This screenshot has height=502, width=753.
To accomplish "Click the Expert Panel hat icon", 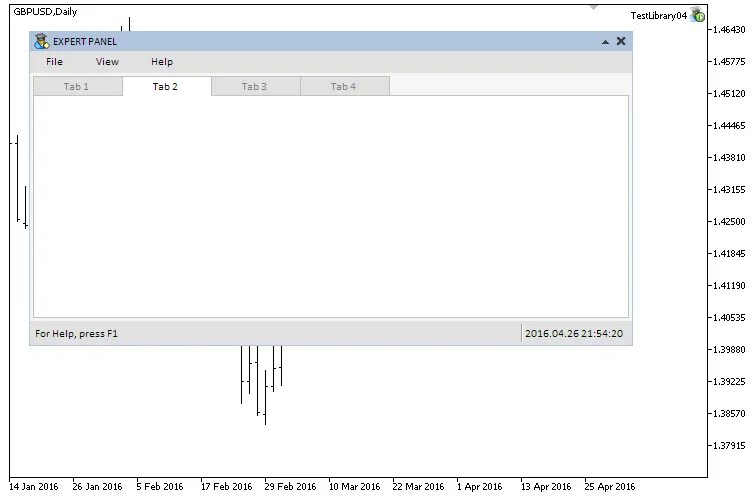I will [x=42, y=41].
